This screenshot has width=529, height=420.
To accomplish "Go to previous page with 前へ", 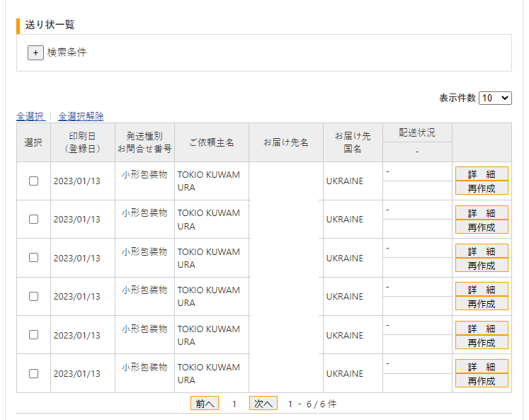I will pyautogui.click(x=205, y=404).
